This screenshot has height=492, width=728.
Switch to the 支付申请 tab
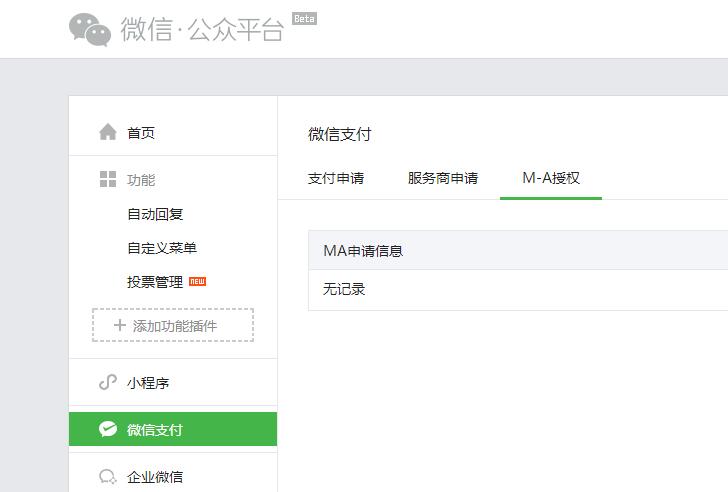pyautogui.click(x=336, y=178)
